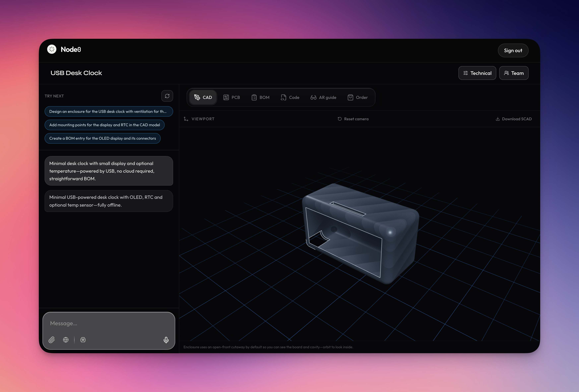
Task: Download the SCAD file
Action: (514, 119)
